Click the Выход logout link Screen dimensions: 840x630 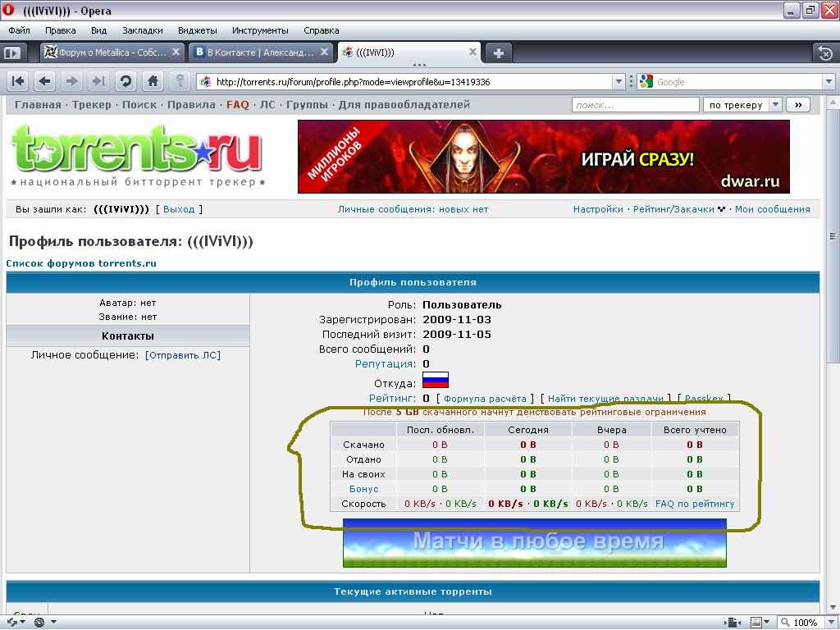(x=179, y=209)
